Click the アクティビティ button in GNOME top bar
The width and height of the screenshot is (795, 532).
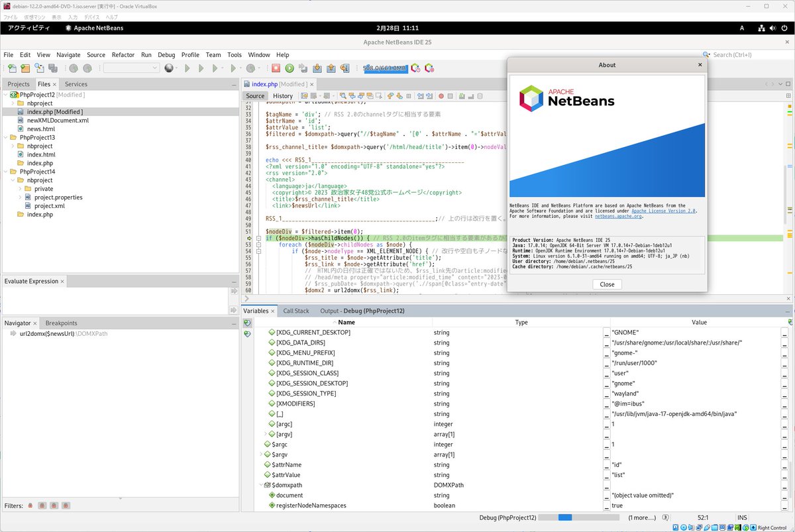28,28
